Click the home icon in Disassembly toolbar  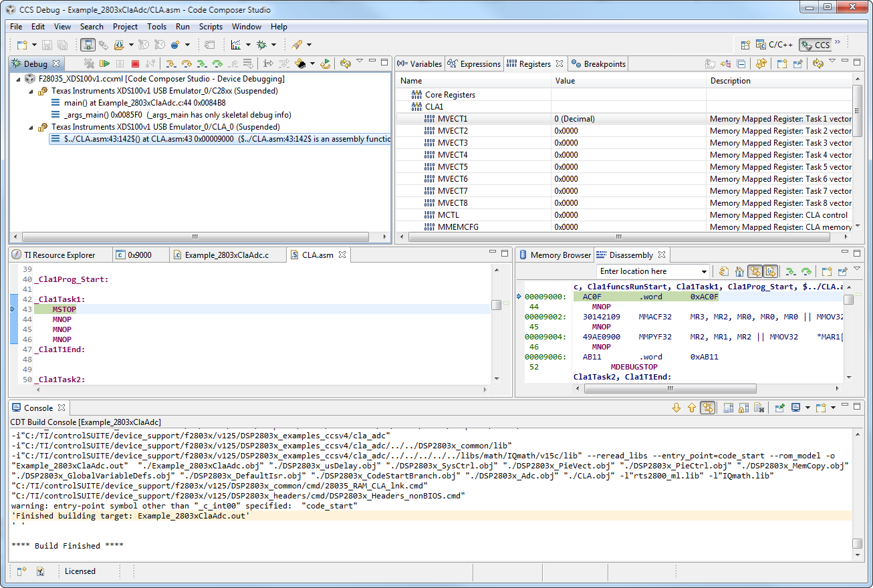[x=739, y=271]
